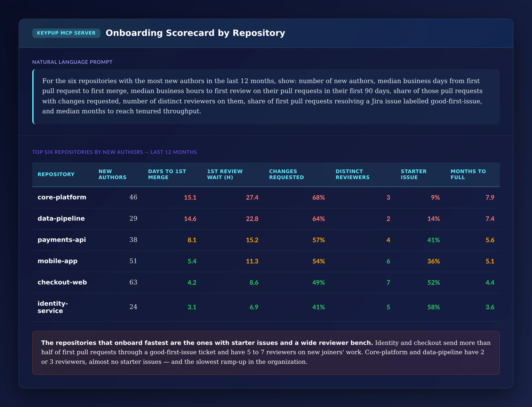Image resolution: width=532 pixels, height=407 pixels.
Task: Click core-platform starter issue 9%
Action: point(436,198)
